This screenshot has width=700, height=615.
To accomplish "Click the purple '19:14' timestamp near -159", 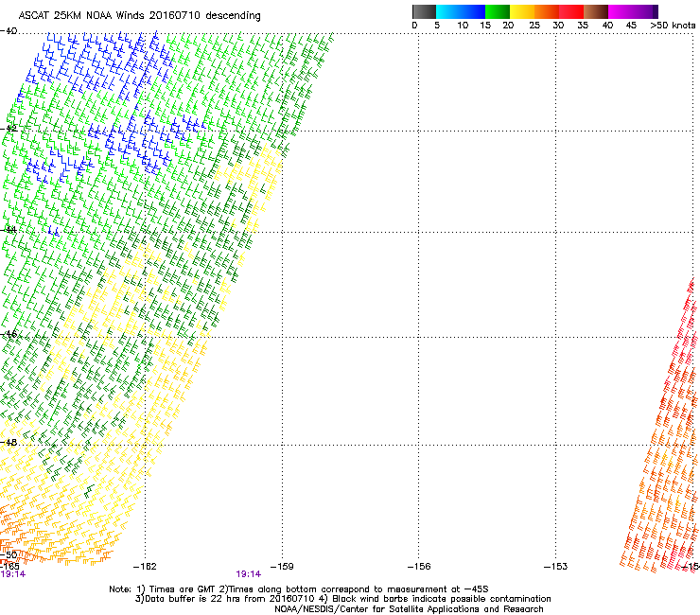I will pos(248,574).
